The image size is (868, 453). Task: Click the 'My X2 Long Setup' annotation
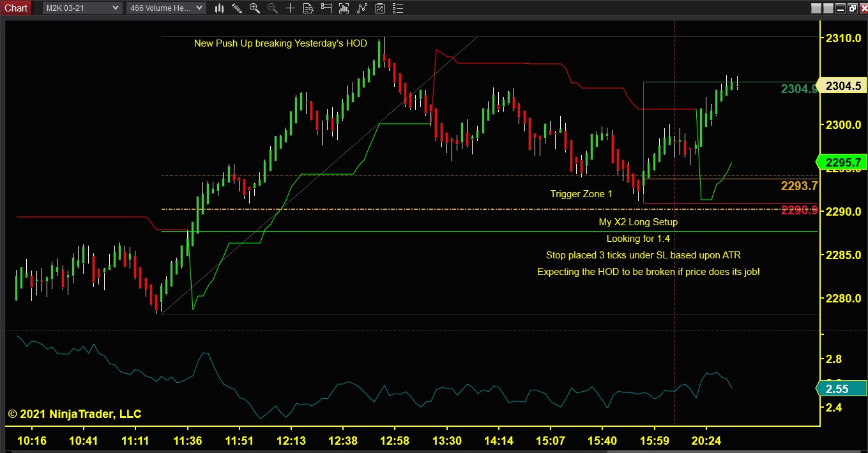[x=638, y=222]
